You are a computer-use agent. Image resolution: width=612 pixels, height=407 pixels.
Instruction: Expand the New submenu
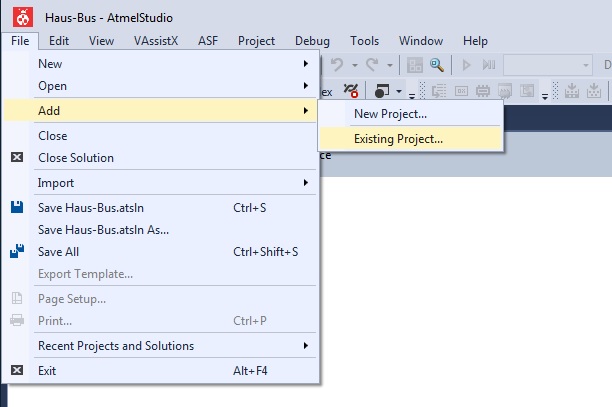pyautogui.click(x=161, y=64)
